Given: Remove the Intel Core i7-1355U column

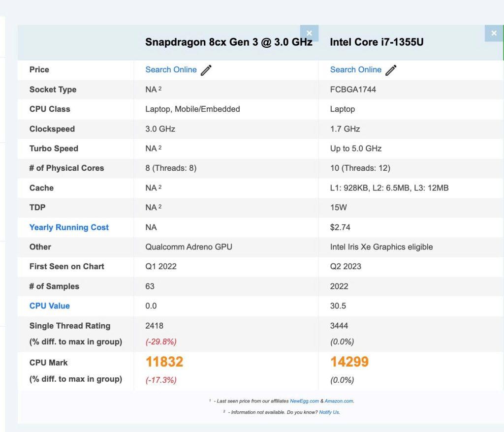Looking at the screenshot, I should (x=494, y=33).
